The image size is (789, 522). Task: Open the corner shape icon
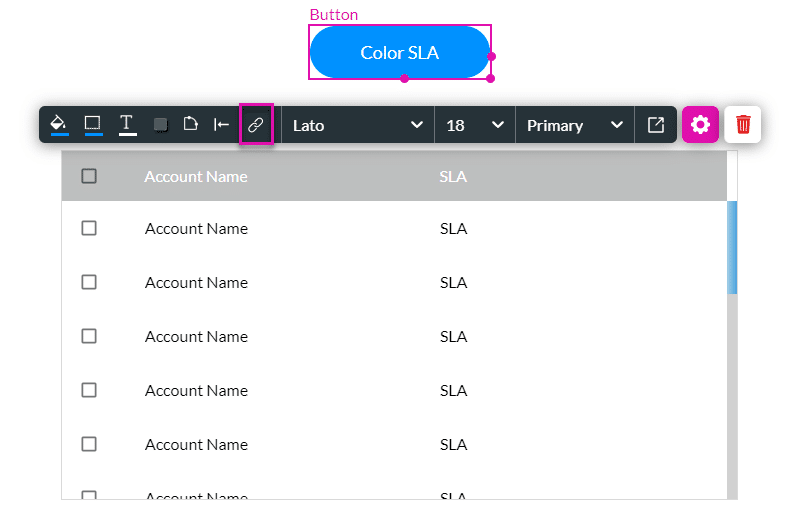pyautogui.click(x=190, y=125)
